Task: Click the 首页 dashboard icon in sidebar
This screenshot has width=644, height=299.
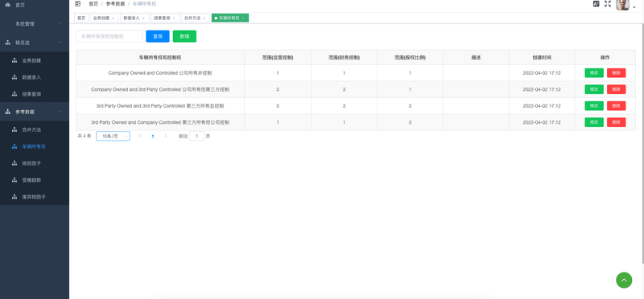Action: point(7,5)
